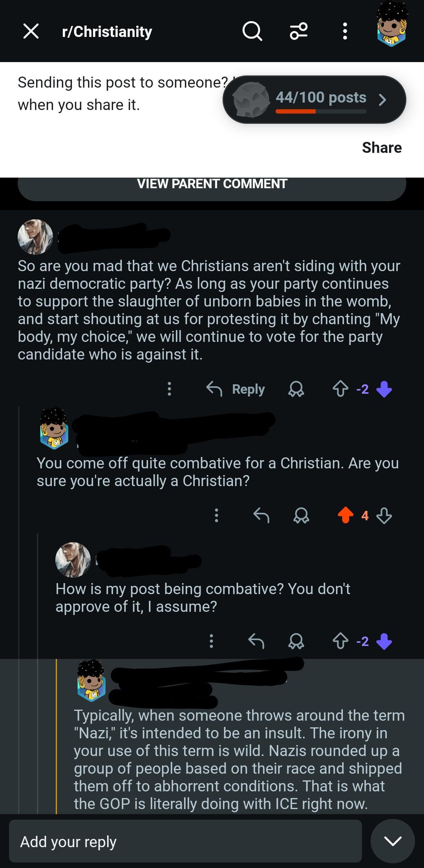Downvote the "quite combative" comment
424x868 pixels.
[384, 515]
